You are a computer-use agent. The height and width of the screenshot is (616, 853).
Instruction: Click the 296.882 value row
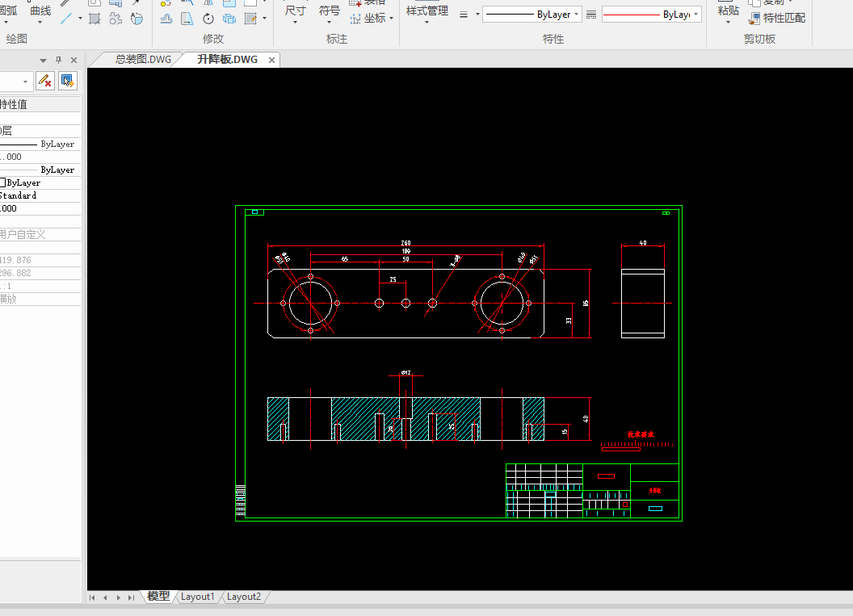40,273
